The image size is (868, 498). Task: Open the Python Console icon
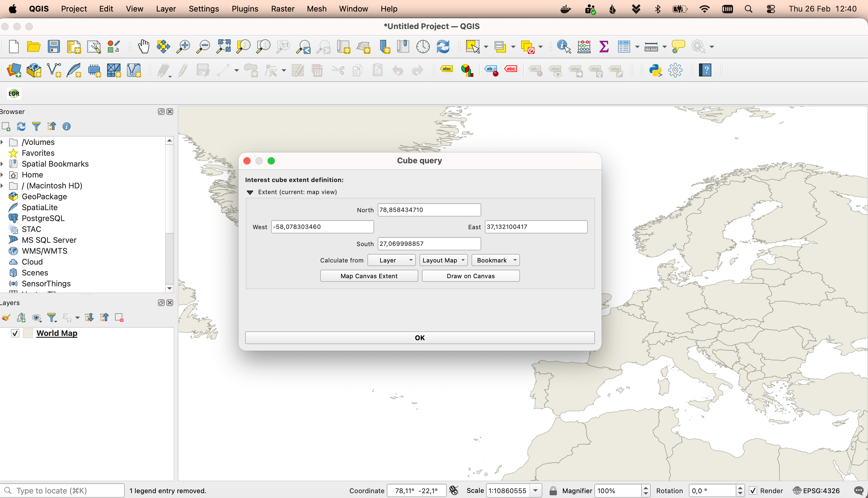655,70
